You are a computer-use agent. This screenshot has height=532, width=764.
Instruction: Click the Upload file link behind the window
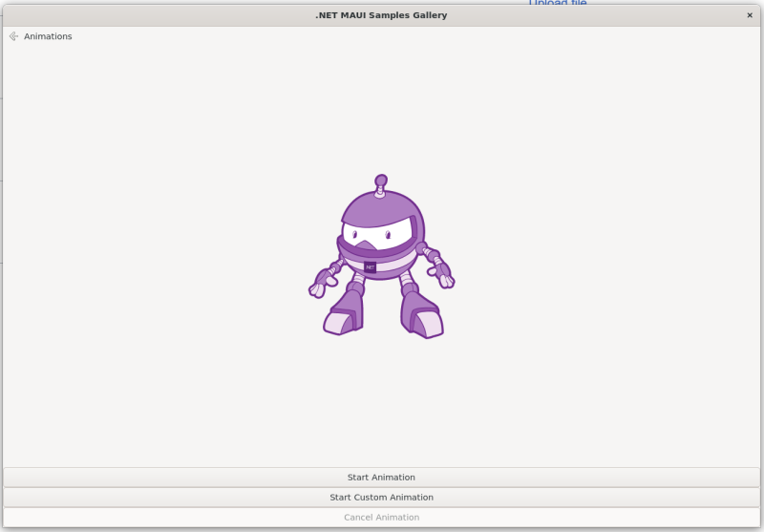point(558,3)
